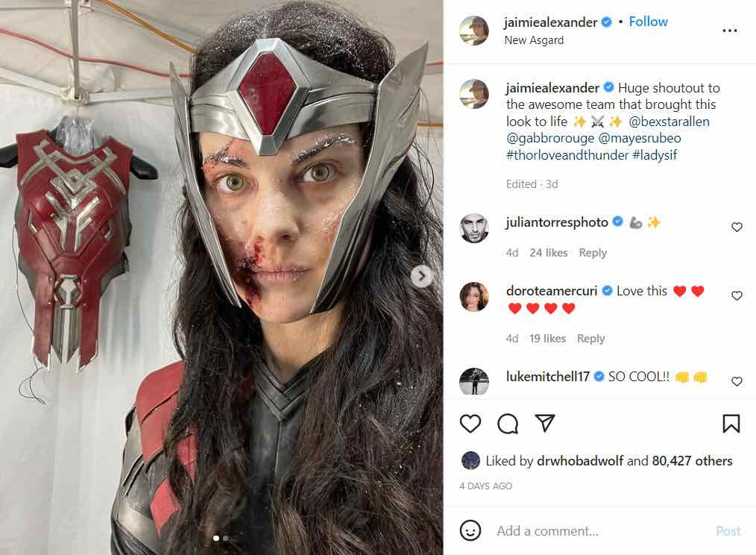756x555 pixels.
Task: Open the #thorloveandthunder hashtag
Action: 567,155
